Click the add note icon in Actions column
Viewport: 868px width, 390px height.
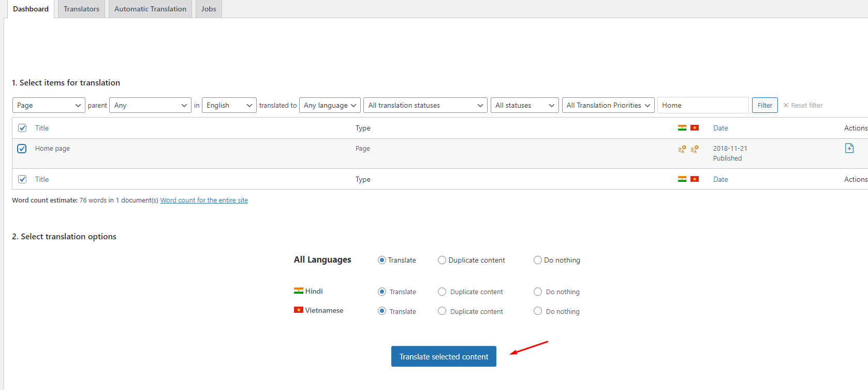point(849,148)
